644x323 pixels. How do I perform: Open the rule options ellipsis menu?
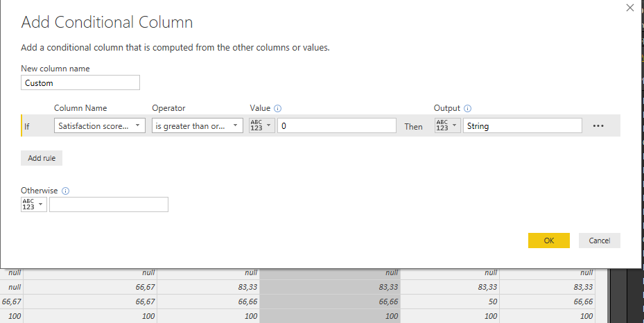[598, 126]
